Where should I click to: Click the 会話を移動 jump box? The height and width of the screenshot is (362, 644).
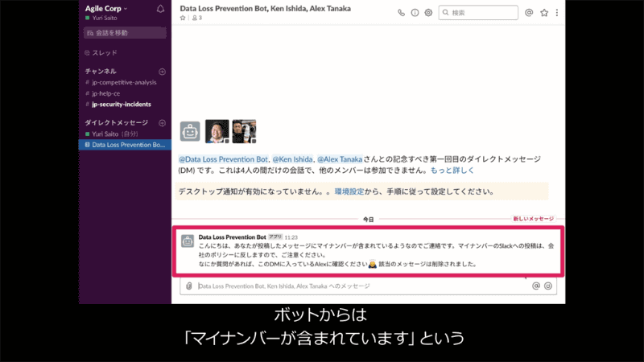[x=125, y=33]
